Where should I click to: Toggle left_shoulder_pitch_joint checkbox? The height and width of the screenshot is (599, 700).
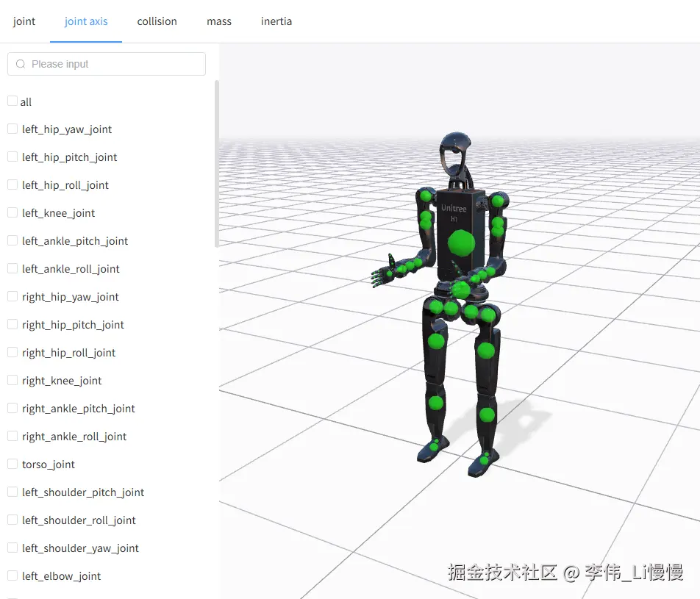12,492
